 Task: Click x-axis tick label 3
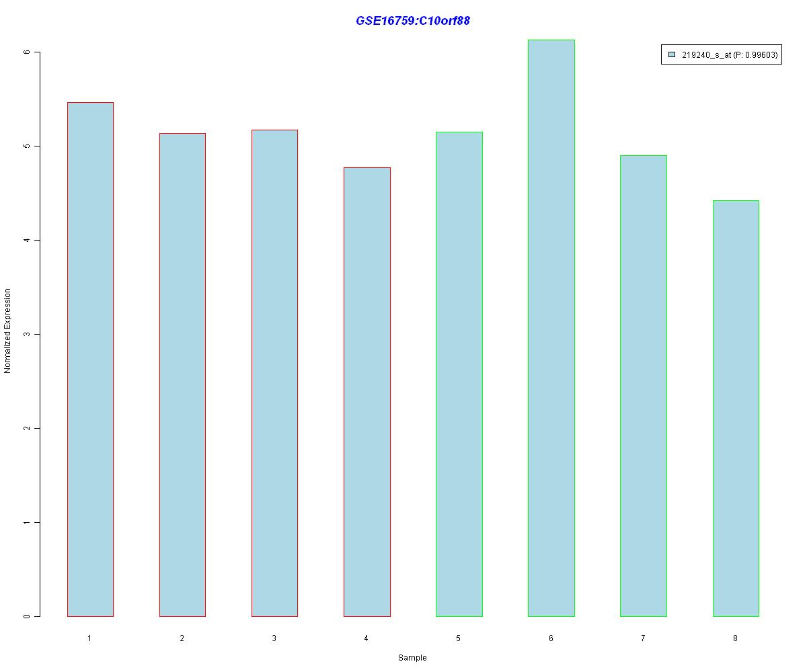tap(274, 638)
